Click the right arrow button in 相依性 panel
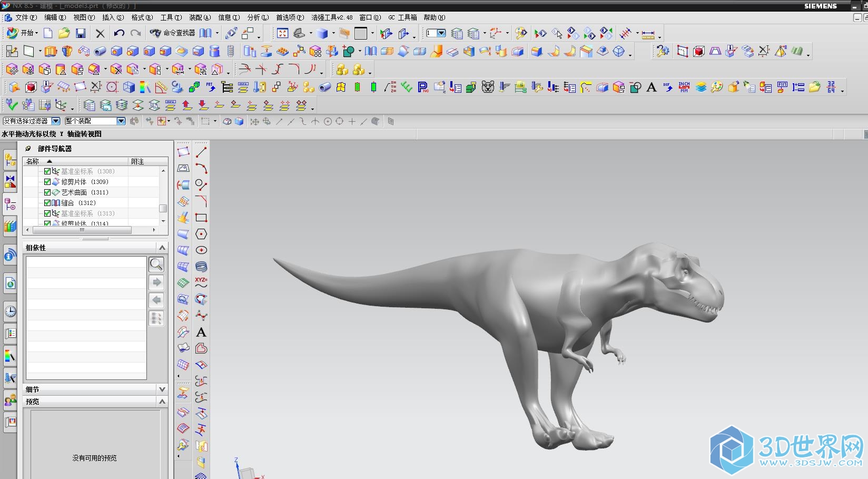The height and width of the screenshot is (479, 868). [156, 282]
